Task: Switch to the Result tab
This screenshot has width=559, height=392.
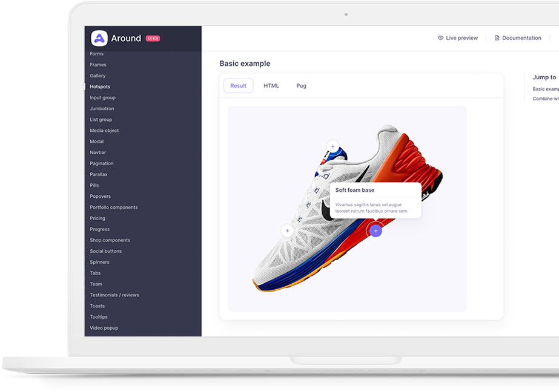Action: [238, 86]
